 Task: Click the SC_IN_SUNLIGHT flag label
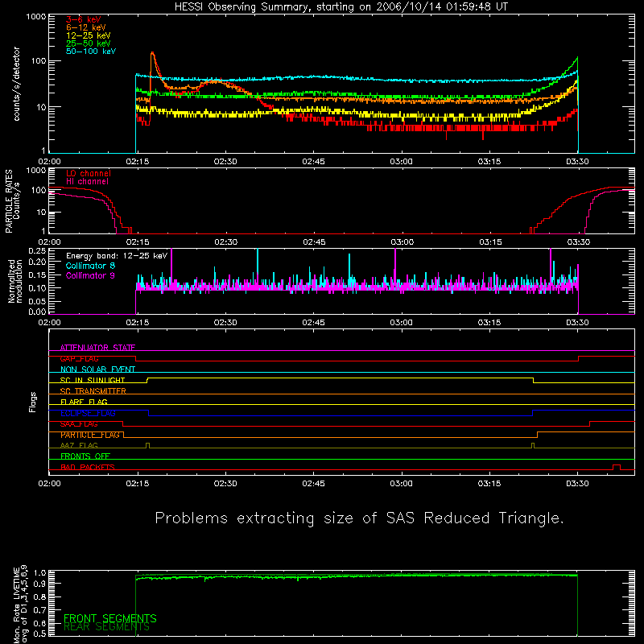93,380
